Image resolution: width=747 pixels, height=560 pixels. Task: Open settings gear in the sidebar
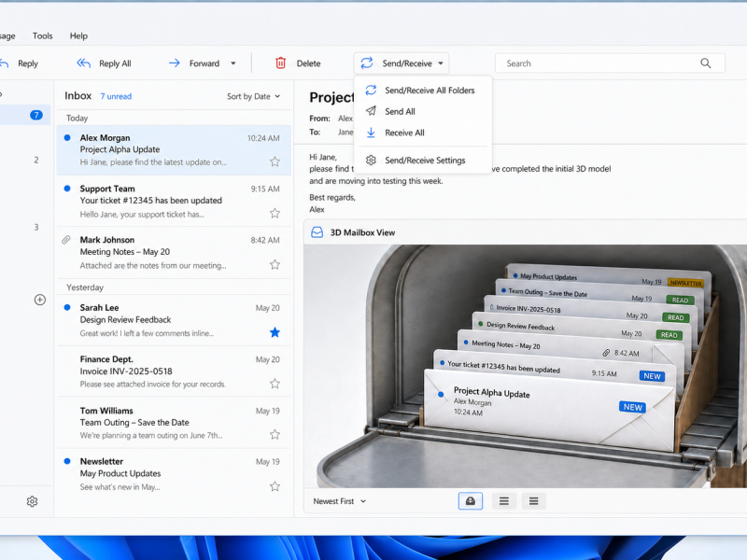click(32, 501)
